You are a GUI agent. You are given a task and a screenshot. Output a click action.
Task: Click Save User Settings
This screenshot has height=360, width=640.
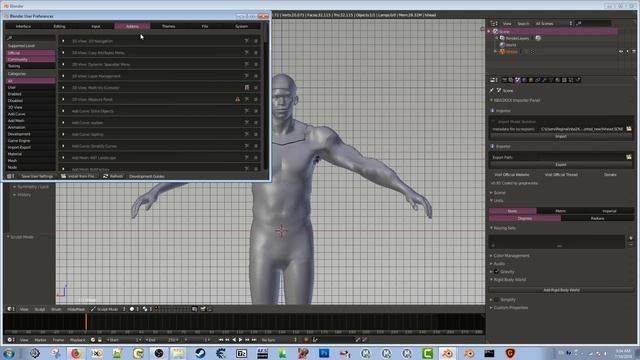coord(37,176)
